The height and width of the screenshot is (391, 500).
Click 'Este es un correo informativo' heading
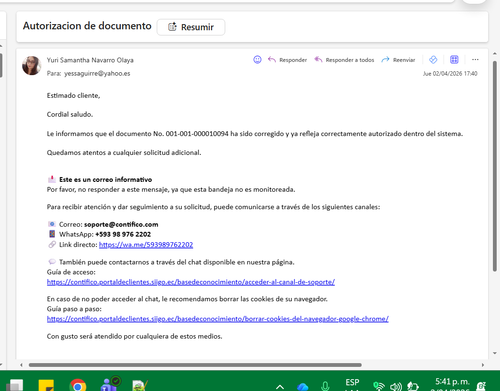click(105, 180)
